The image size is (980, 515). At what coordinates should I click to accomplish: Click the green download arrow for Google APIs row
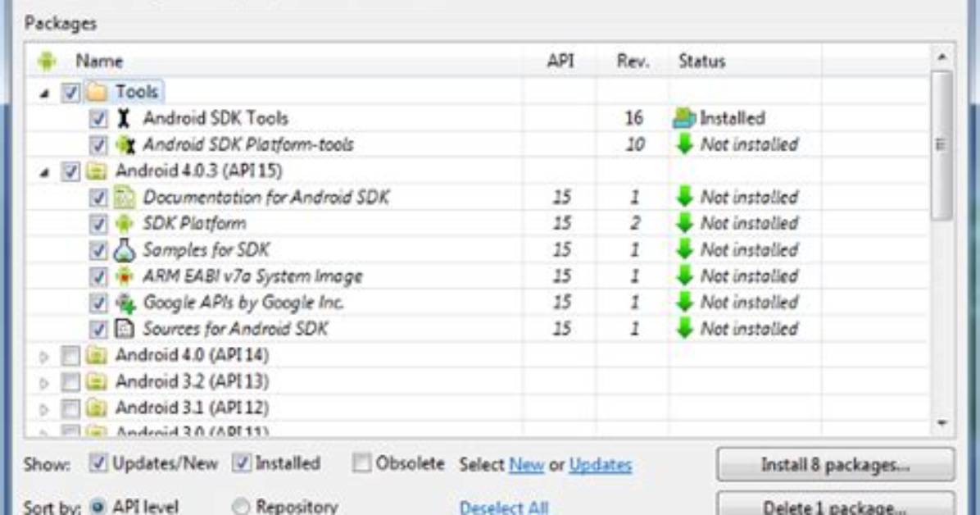[685, 303]
